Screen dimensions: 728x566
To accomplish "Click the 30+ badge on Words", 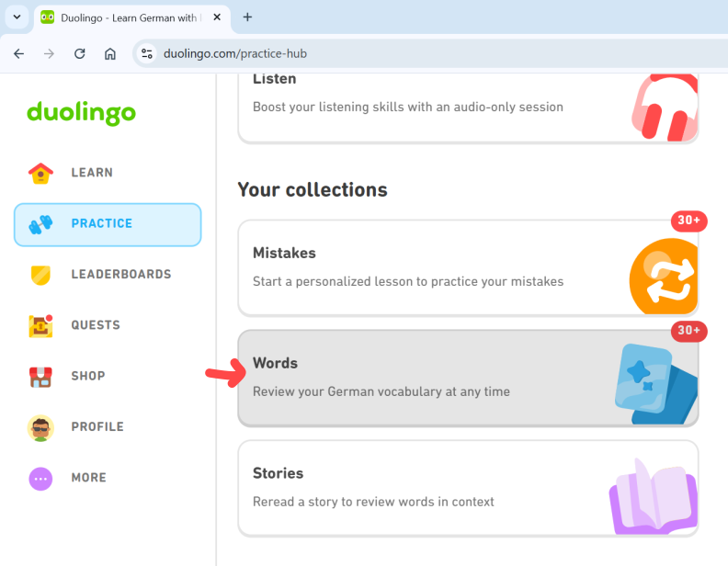I will tap(689, 331).
